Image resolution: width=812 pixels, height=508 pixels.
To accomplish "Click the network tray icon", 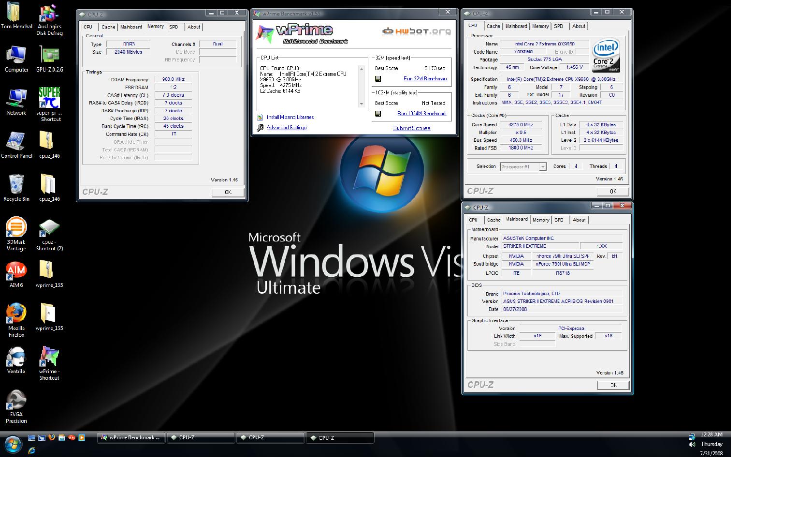I will pyautogui.click(x=692, y=435).
